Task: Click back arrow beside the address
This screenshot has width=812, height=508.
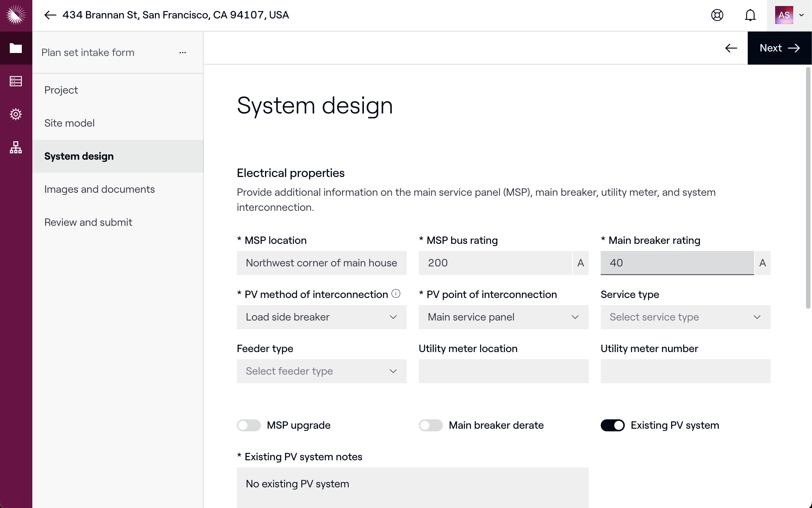Action: [50, 15]
